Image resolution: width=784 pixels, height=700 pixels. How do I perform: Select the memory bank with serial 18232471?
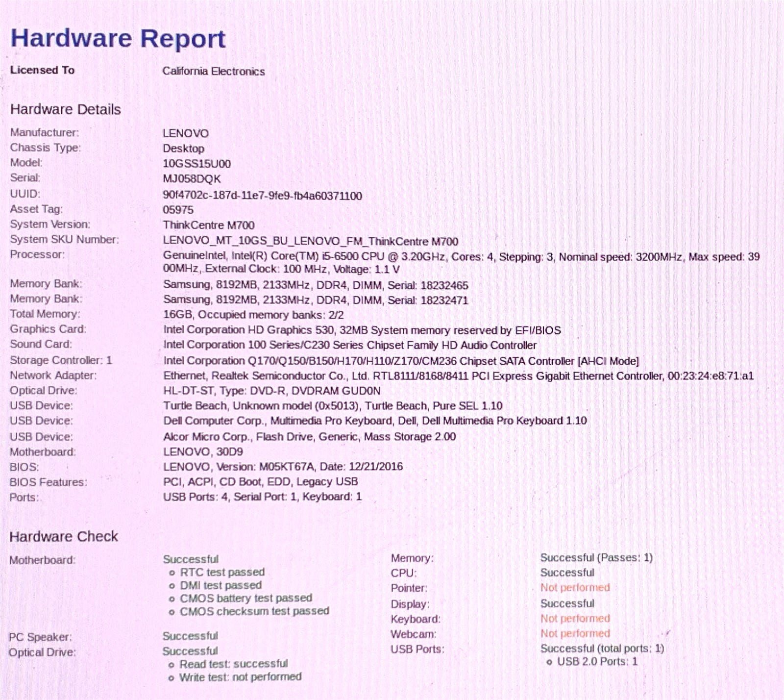316,300
